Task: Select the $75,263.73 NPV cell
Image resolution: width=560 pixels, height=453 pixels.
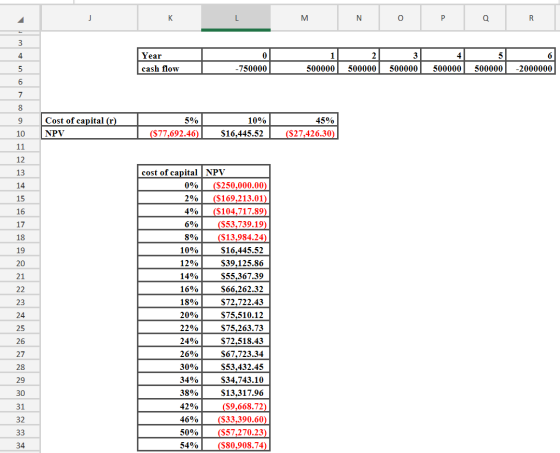Action: 236,328
